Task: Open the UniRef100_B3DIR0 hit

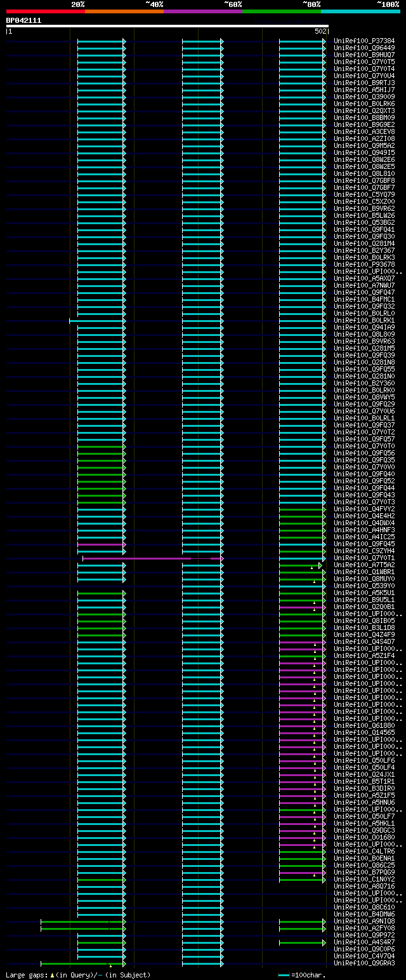Action: tap(364, 788)
